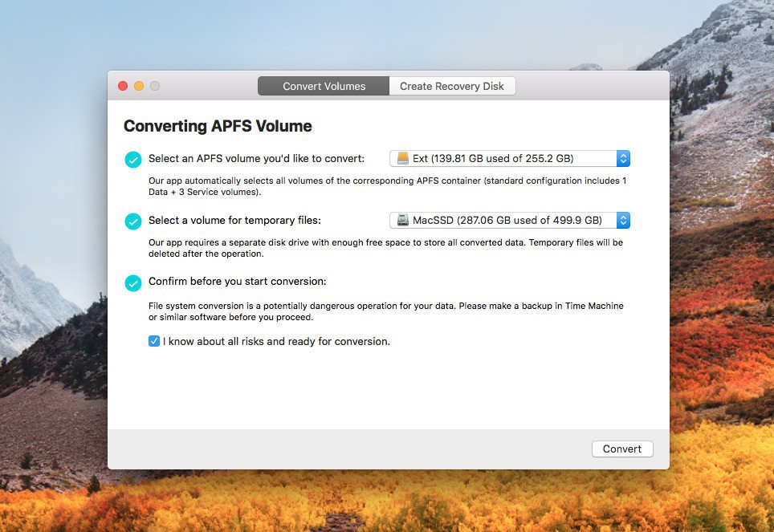774x532 pixels.
Task: Click paragraph mentioning '1 Data + 3 Service volumes'
Action: tap(388, 186)
